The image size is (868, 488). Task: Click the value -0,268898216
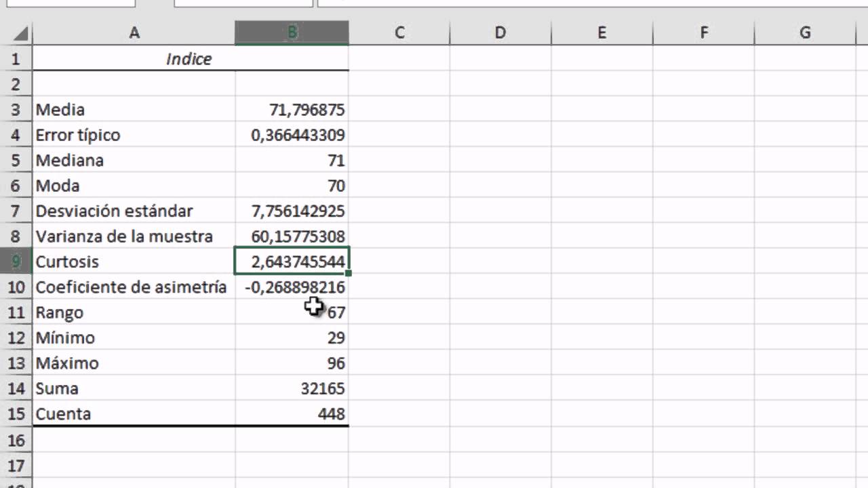(292, 287)
